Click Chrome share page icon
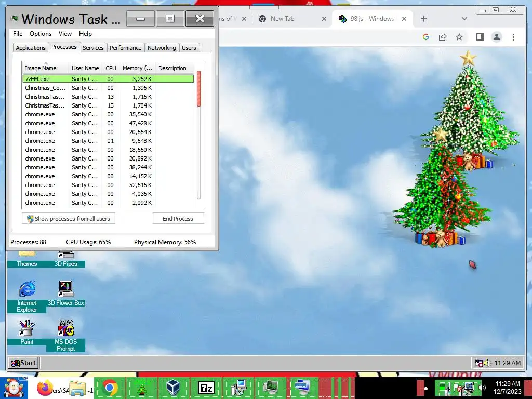Screen dimensions: 532x399 443,37
